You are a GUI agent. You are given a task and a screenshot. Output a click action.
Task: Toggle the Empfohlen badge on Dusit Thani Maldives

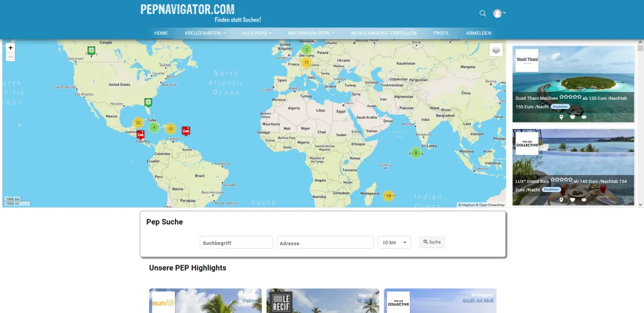560,107
